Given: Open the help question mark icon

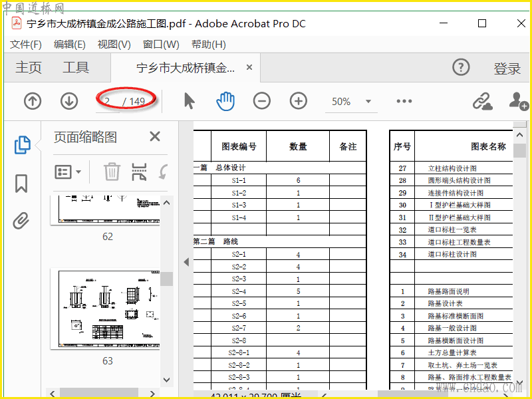Looking at the screenshot, I should coord(461,68).
